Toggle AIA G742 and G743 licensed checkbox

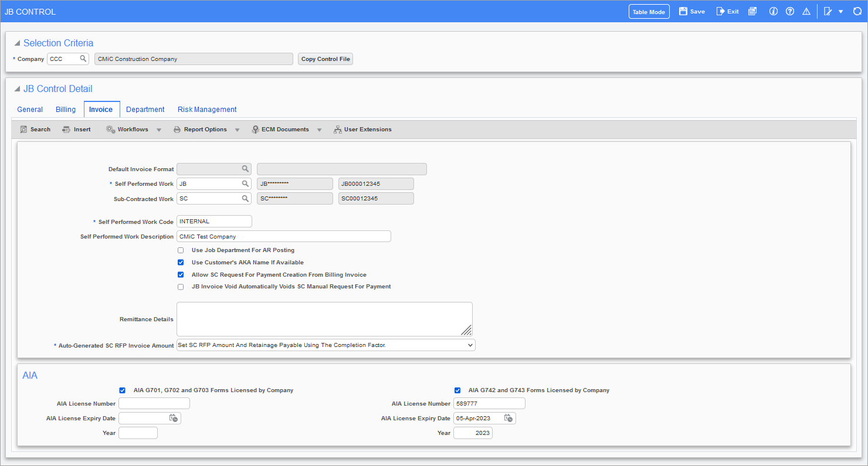[x=457, y=390]
